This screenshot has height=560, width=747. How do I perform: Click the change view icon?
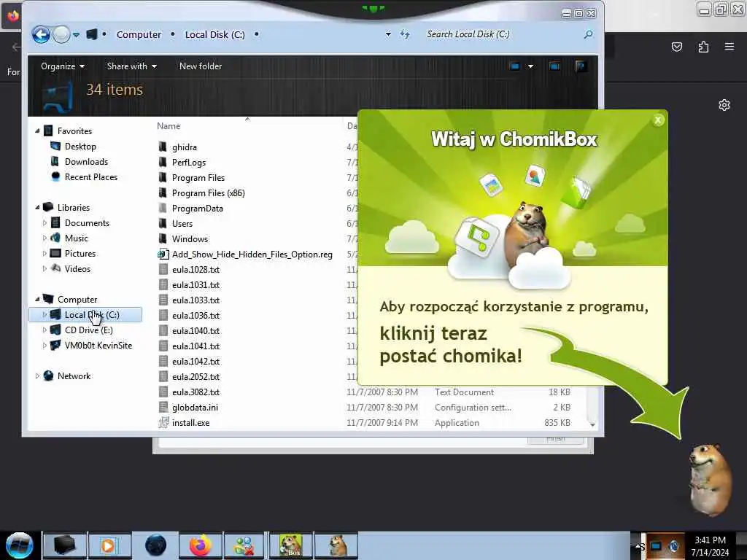[x=514, y=66]
